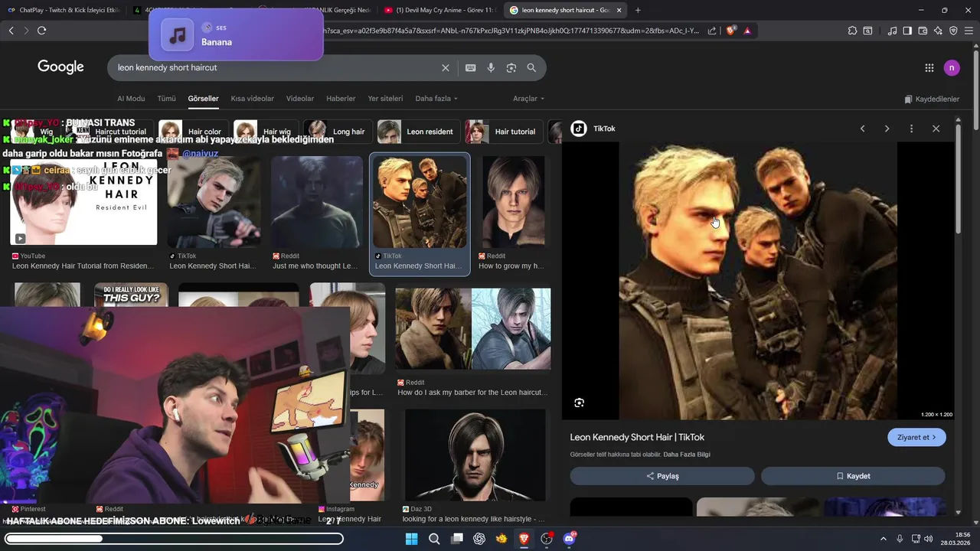
Task: Close the image preview panel
Action: [x=936, y=129]
